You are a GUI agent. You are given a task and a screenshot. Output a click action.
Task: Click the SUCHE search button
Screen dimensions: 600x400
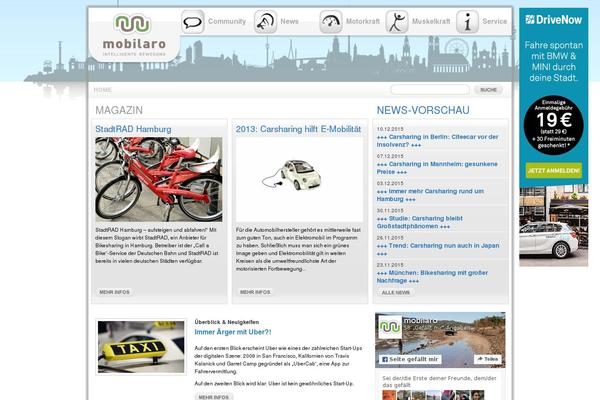click(x=488, y=90)
